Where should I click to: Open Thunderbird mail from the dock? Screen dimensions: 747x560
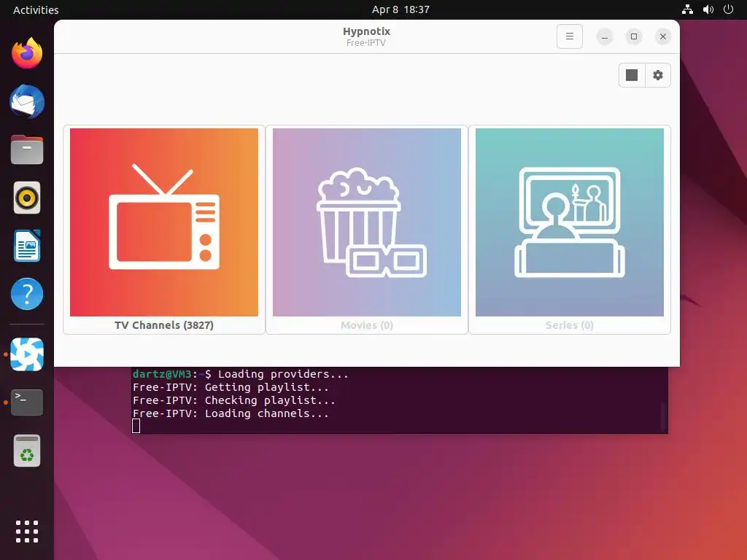27,101
